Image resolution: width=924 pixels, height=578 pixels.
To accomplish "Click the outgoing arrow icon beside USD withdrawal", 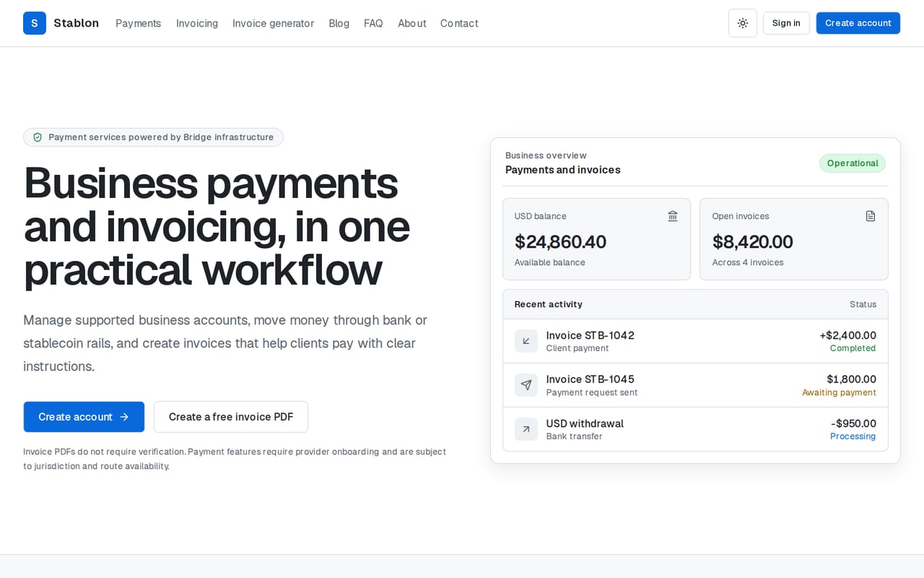I will click(526, 429).
